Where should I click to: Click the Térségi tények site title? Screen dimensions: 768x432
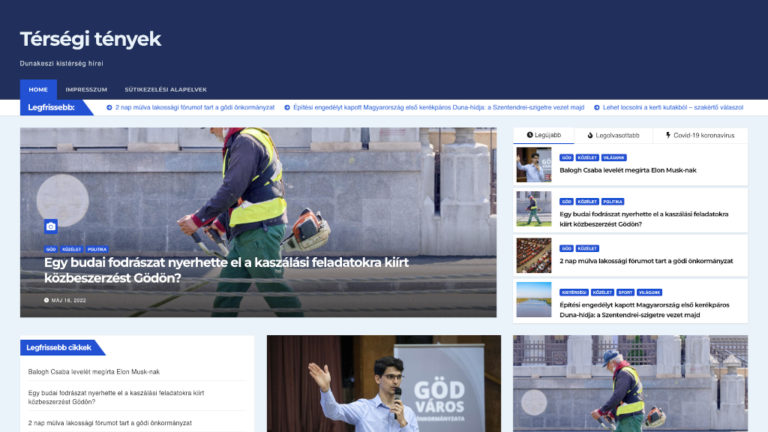coord(90,39)
